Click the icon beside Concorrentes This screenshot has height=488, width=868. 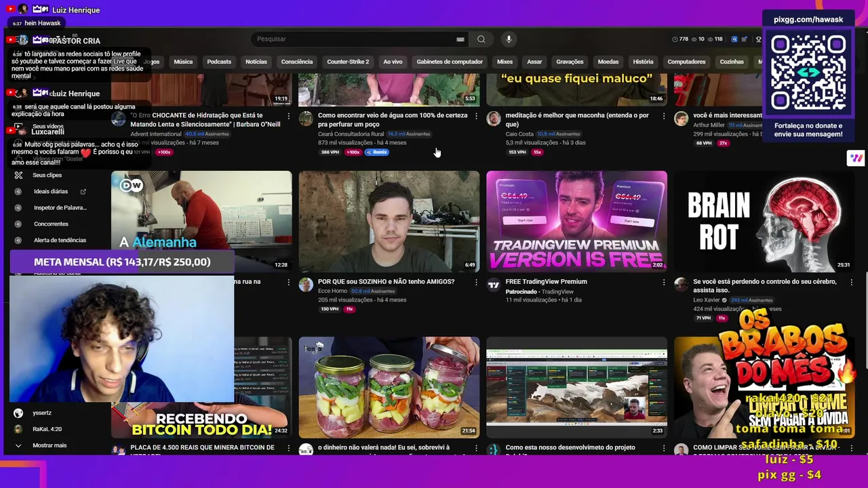pyautogui.click(x=18, y=224)
